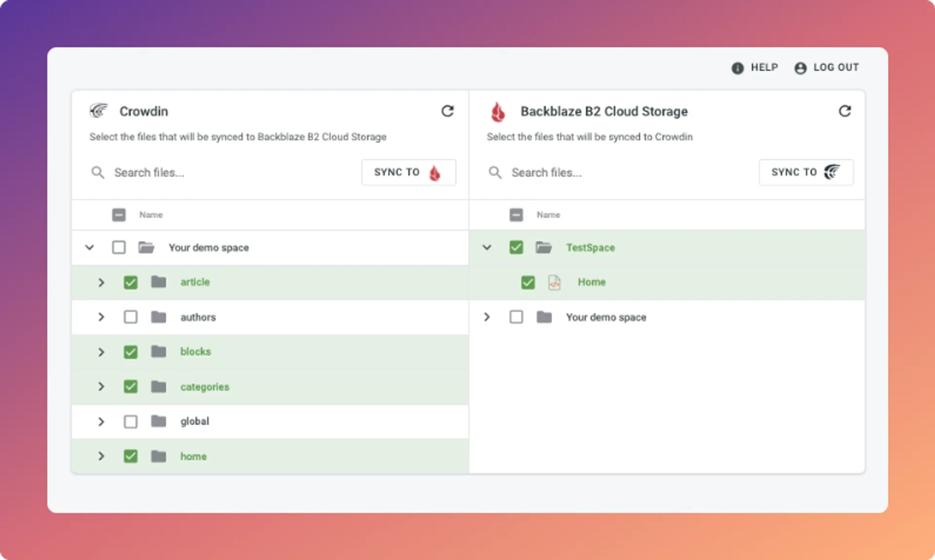Check the global folder checkbox
Screen dimensions: 935x560
pyautogui.click(x=131, y=422)
